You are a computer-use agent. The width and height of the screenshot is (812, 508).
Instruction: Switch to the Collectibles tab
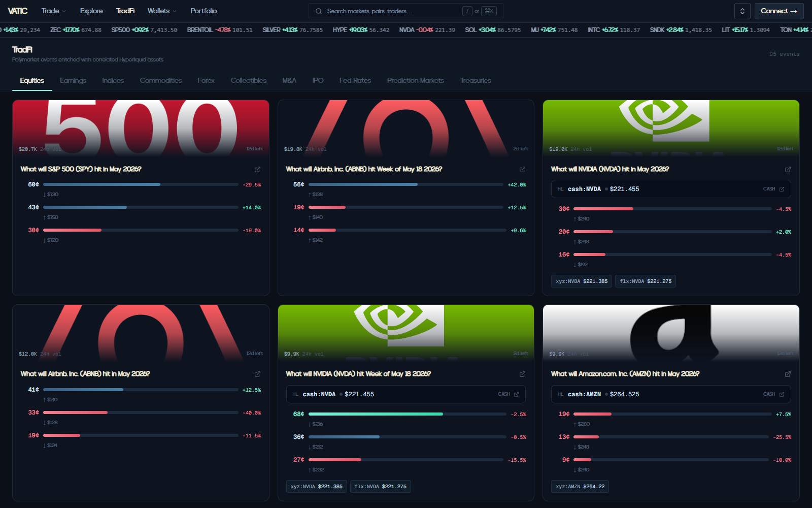[248, 80]
